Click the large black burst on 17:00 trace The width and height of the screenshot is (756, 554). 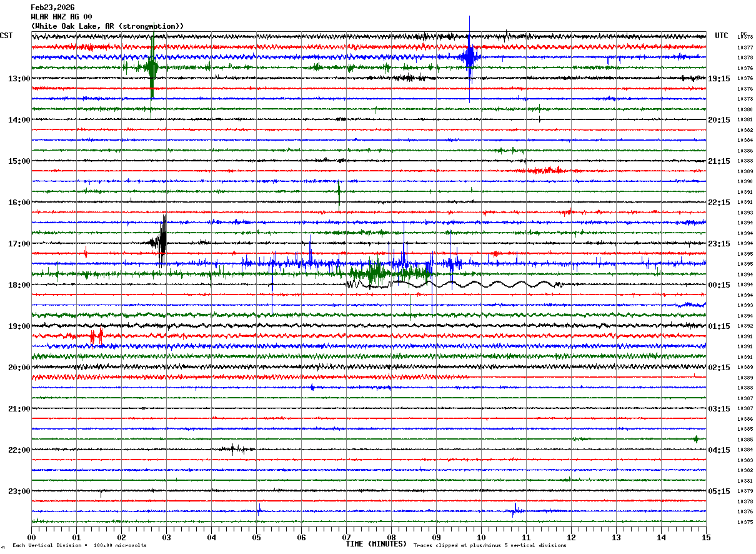pyautogui.click(x=161, y=243)
